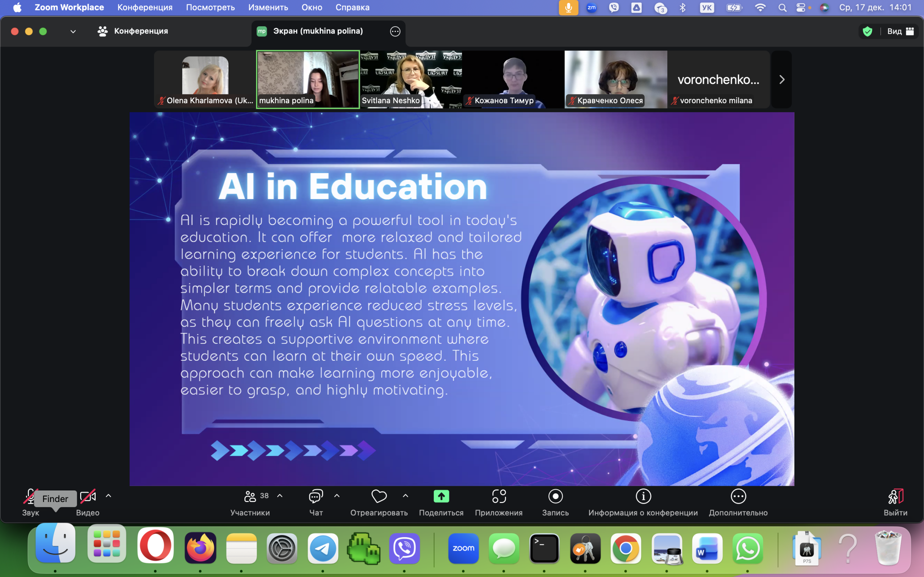
Task: Open the Apps panel
Action: click(499, 497)
